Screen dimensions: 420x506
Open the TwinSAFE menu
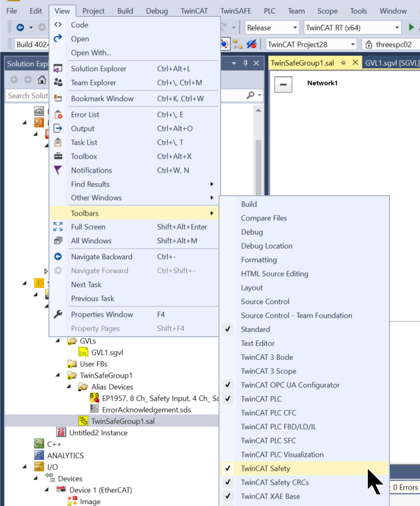236,10
